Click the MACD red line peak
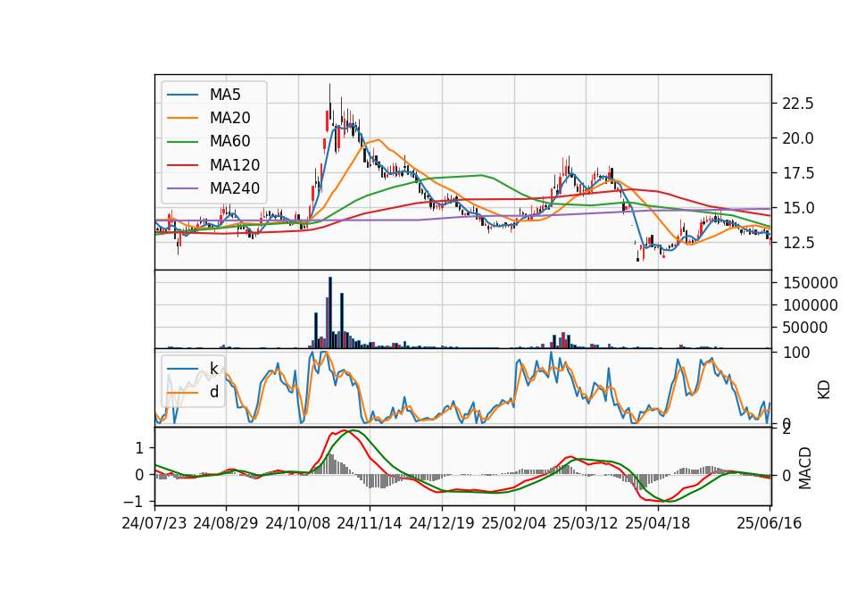857x616 pixels. 343,431
